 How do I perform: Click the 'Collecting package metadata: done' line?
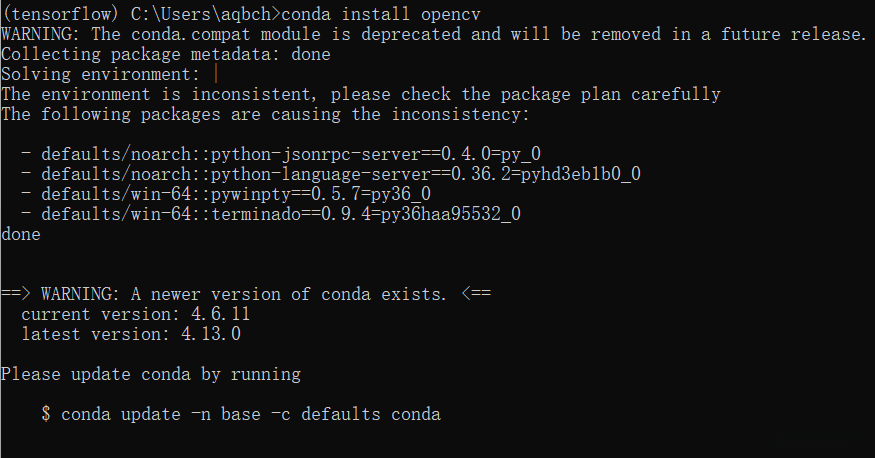(165, 54)
